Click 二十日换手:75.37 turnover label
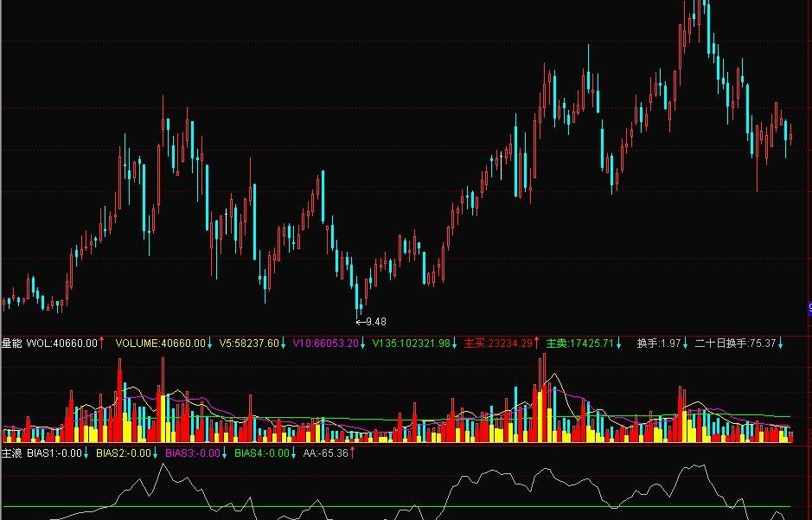Viewport: 812px width, 520px height. pyautogui.click(x=735, y=343)
